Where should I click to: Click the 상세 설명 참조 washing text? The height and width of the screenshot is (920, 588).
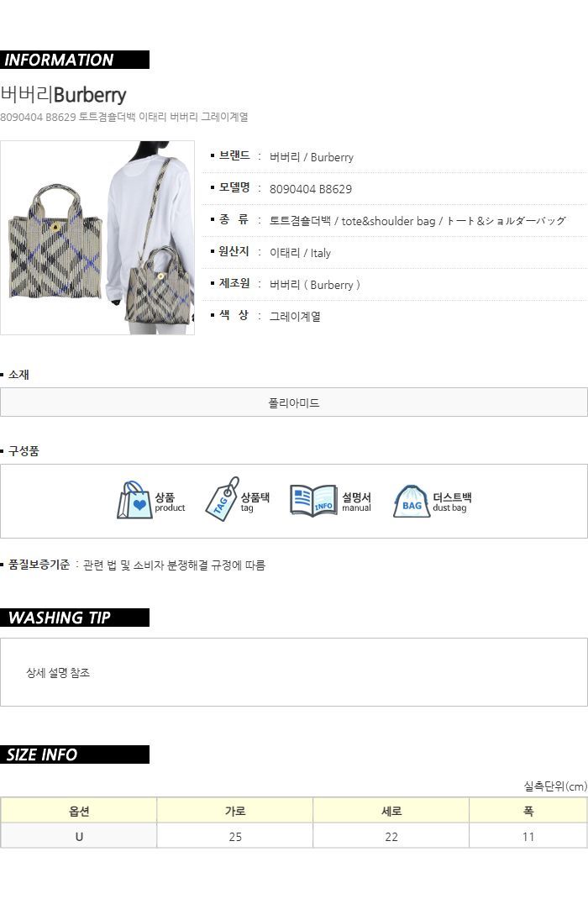(58, 672)
